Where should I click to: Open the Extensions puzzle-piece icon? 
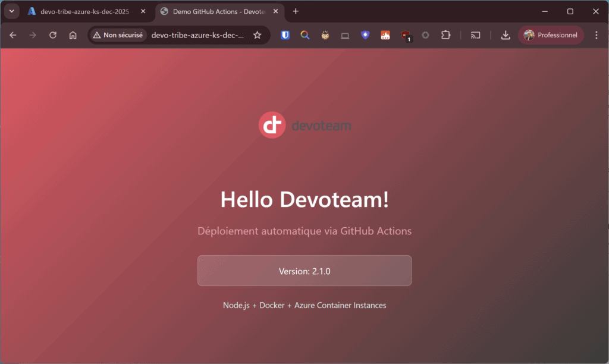445,35
